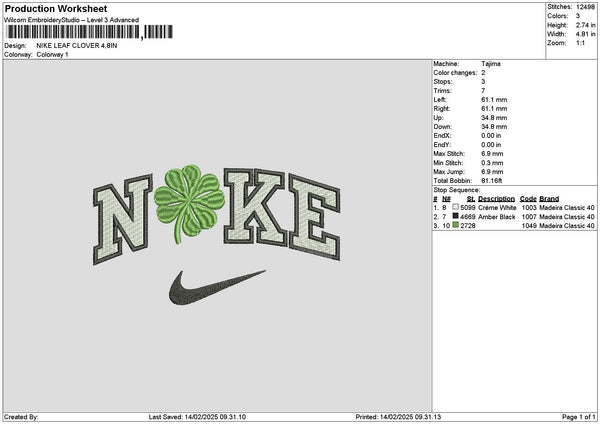Viewport: 600px width, 424px height.
Task: Click the 'Max Stitch:' label
Action: coord(449,154)
